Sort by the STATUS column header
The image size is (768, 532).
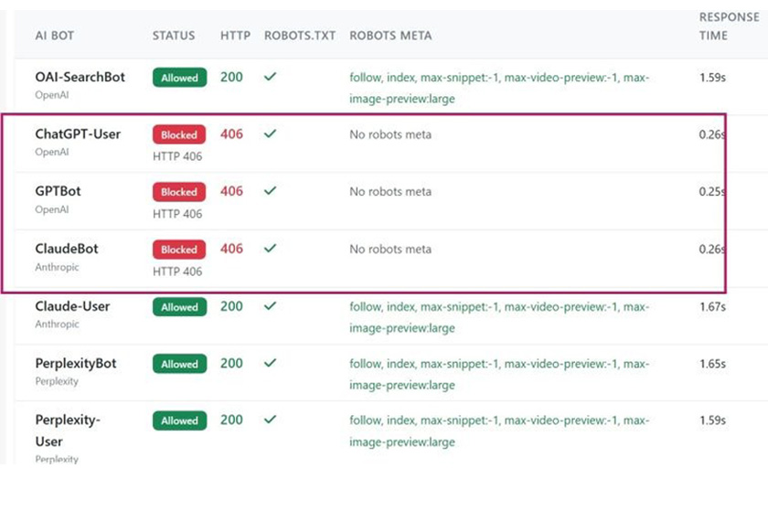click(174, 36)
